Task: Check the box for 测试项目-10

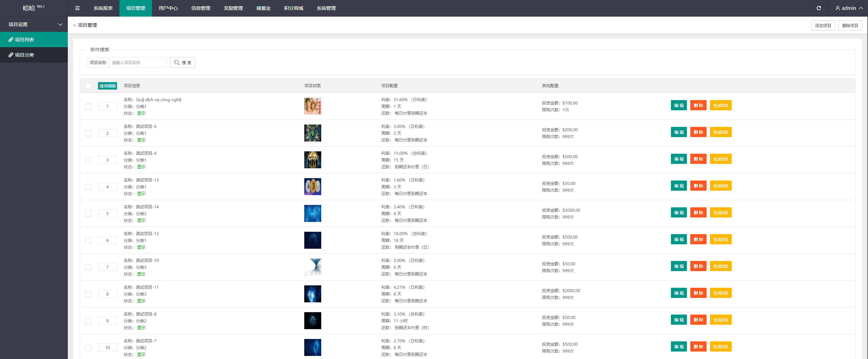Action: pos(88,267)
